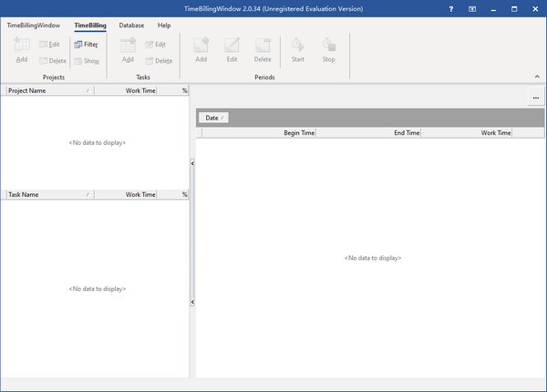
Task: Click the ellipsis button above the periods grid
Action: [535, 98]
